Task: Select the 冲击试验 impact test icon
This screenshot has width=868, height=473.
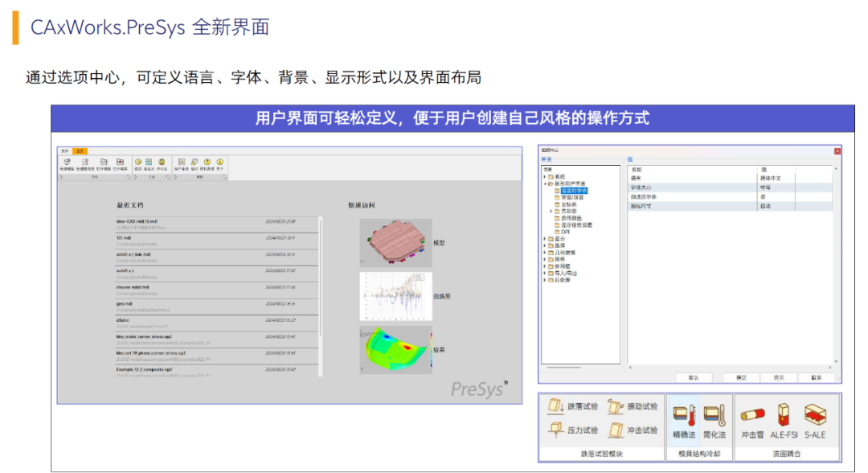Action: click(x=615, y=430)
